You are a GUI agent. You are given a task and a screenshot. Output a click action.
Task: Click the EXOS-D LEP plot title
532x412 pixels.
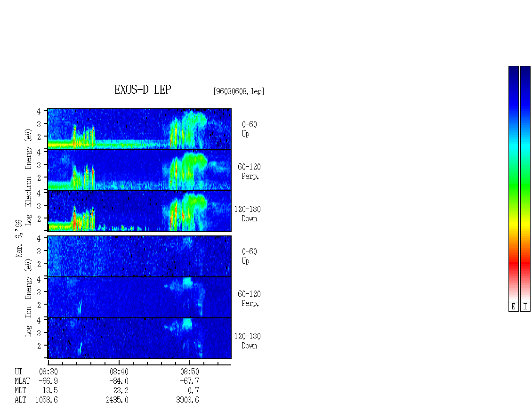tap(143, 89)
